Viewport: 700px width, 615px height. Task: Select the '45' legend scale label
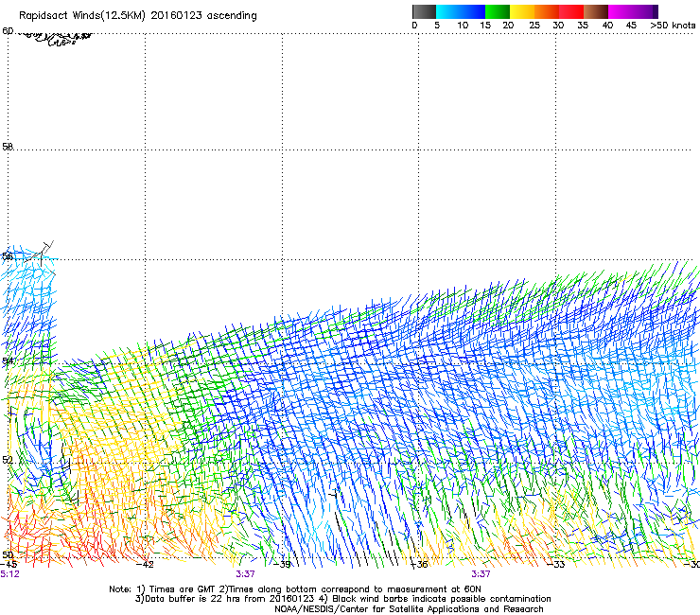point(631,26)
